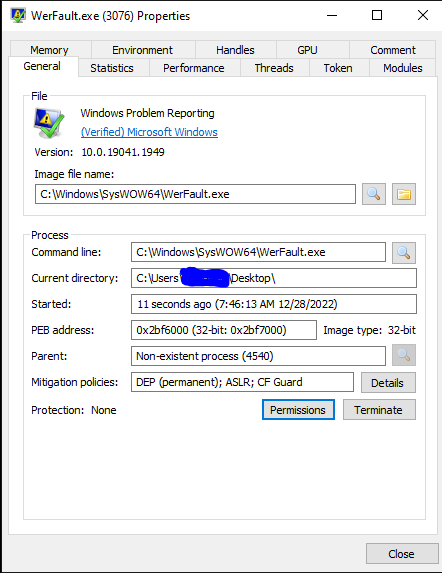Select the Handles tab
The image size is (442, 573).
coord(235,50)
